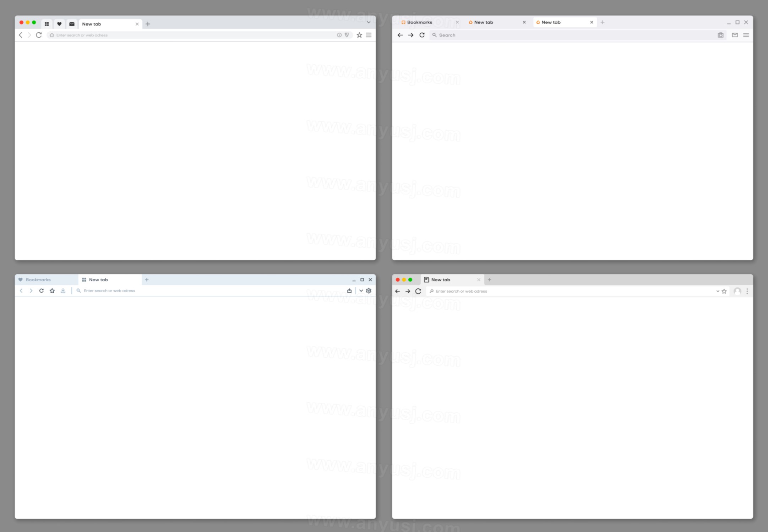Click the New tab plus button in top-left browser
Image resolution: width=768 pixels, height=532 pixels.
148,23
